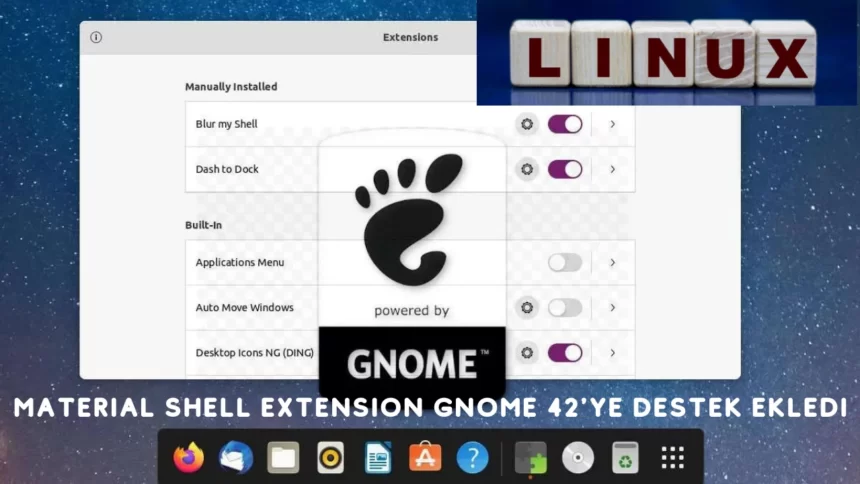
Task: Enable the Applications Menu extension
Action: tap(565, 262)
